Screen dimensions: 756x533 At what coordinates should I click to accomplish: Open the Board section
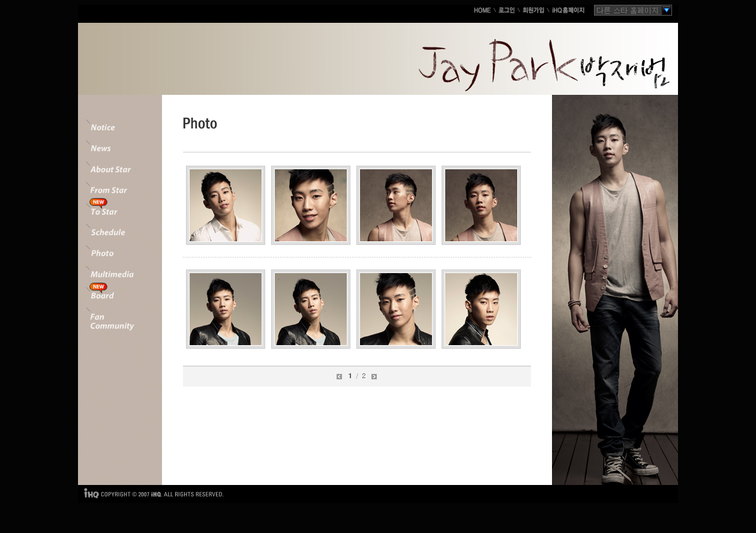coord(102,295)
